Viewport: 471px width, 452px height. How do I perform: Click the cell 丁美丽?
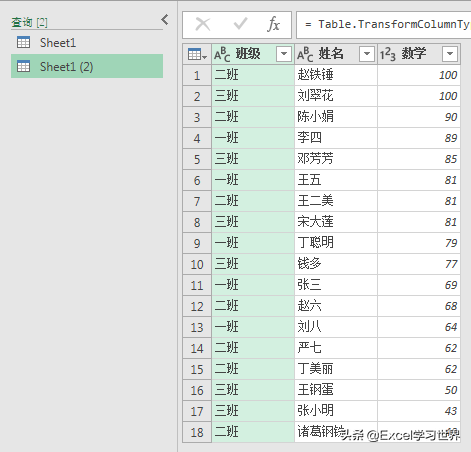point(336,369)
